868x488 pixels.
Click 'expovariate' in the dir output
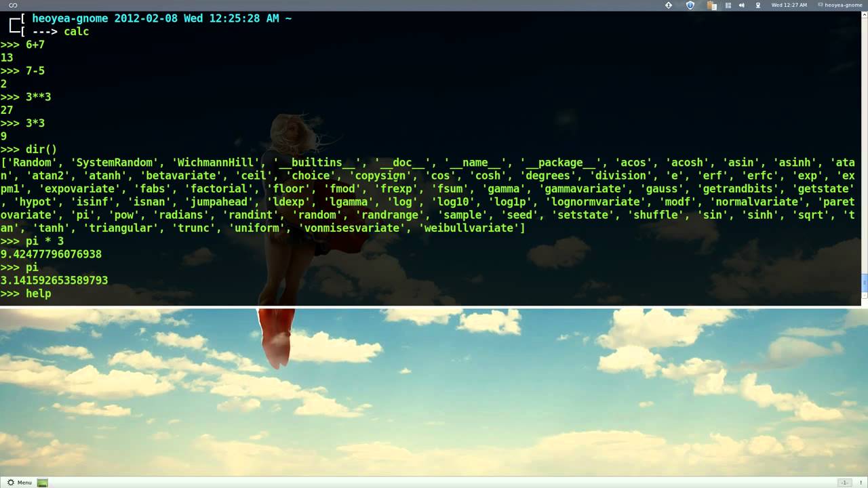click(x=79, y=189)
